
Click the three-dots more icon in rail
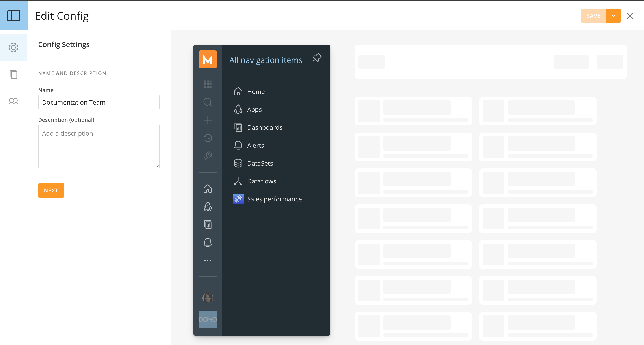(x=208, y=261)
